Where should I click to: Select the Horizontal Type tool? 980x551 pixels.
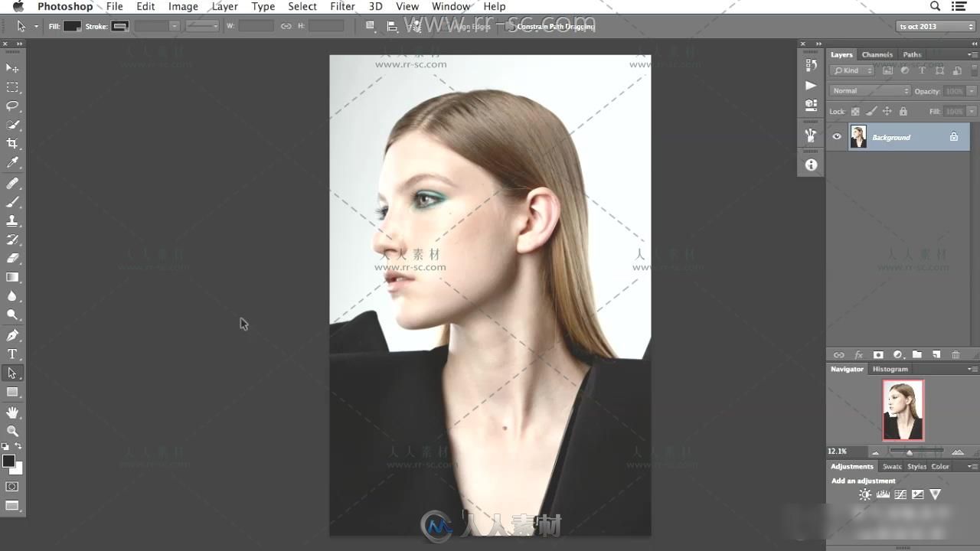[x=12, y=354]
